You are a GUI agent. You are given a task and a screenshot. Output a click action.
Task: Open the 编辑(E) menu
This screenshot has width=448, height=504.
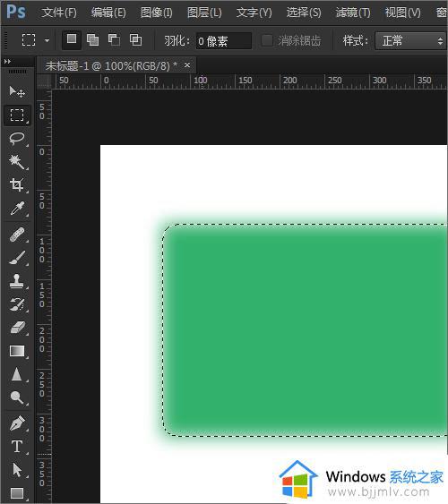pos(108,13)
